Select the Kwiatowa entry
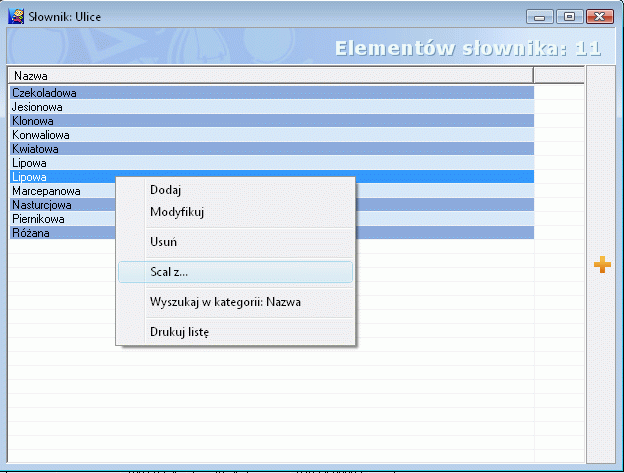624x473 pixels. [x=272, y=149]
